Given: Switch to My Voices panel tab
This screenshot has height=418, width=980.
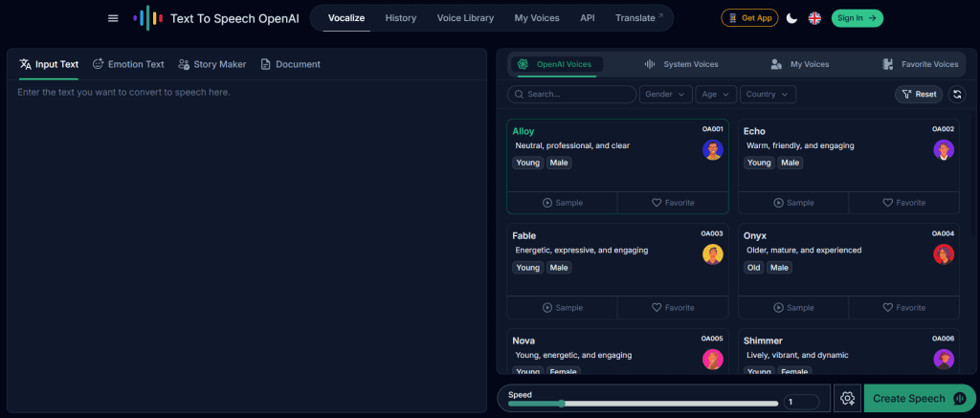Looking at the screenshot, I should pyautogui.click(x=800, y=64).
